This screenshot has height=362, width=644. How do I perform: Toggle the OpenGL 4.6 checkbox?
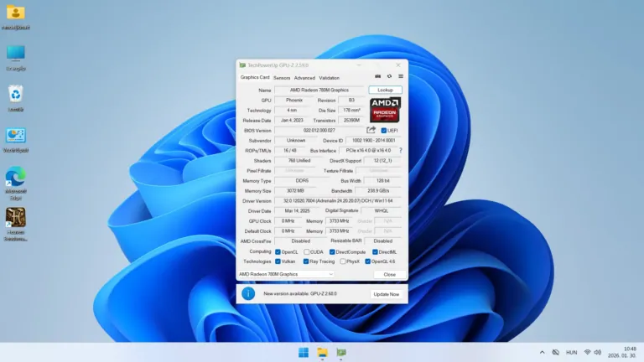367,261
